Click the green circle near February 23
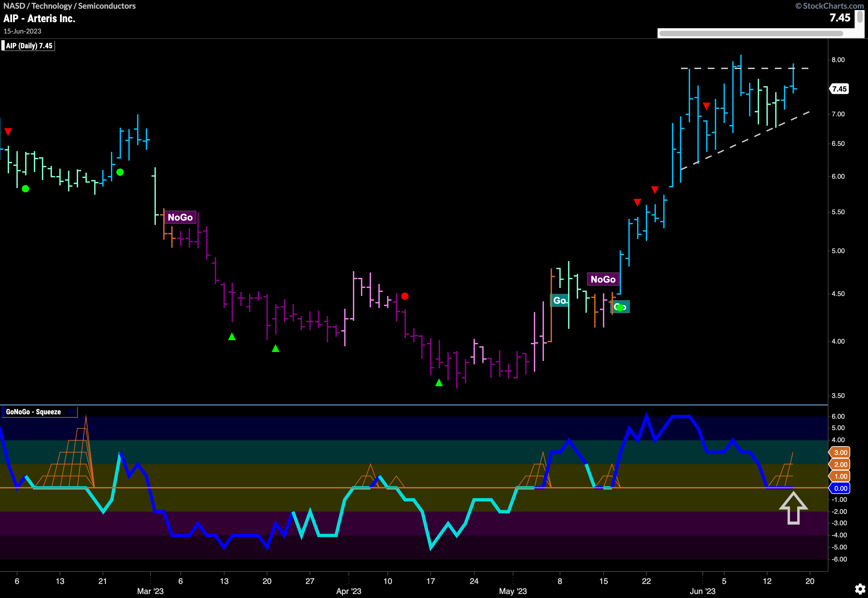The height and width of the screenshot is (598, 868). 120,172
